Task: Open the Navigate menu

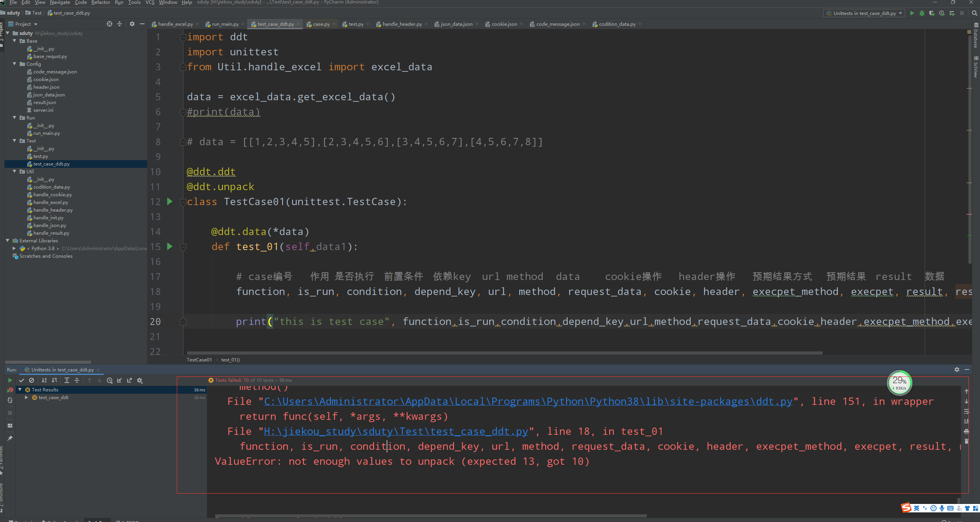Action: [x=60, y=2]
